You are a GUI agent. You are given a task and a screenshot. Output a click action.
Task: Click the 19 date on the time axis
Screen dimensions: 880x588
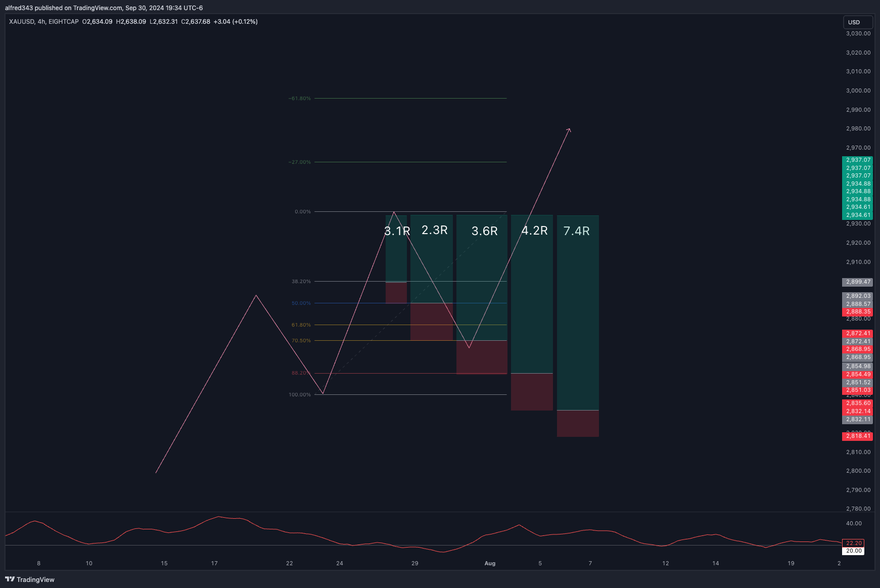791,563
